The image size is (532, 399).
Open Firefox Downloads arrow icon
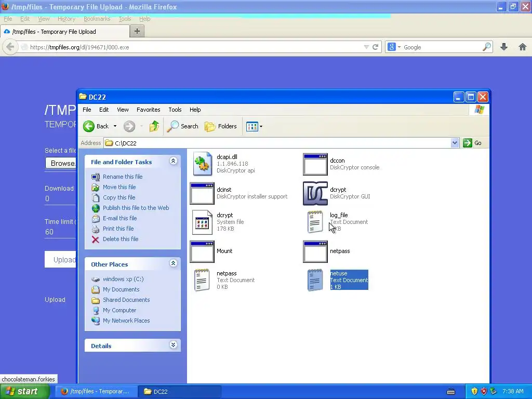point(504,47)
